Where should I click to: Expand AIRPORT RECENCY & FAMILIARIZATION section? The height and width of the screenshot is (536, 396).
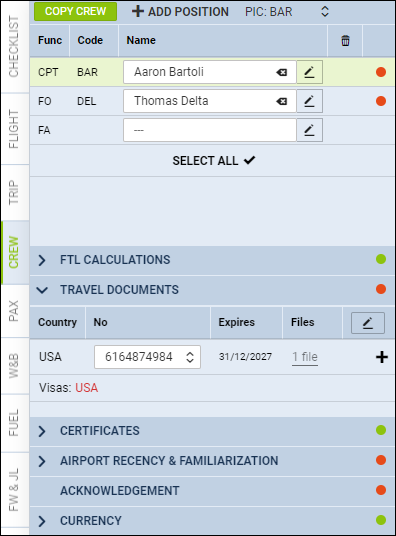[x=42, y=461]
